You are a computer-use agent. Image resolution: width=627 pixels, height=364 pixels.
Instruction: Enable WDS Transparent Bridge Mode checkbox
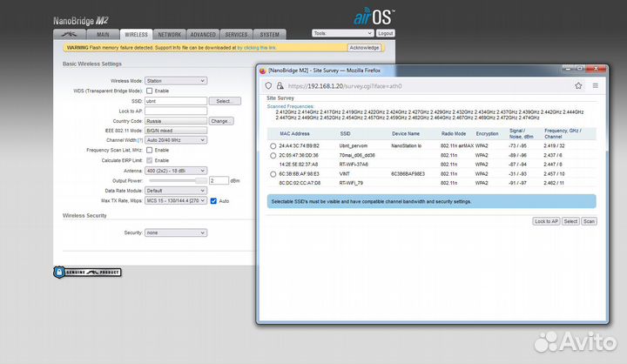click(x=149, y=91)
